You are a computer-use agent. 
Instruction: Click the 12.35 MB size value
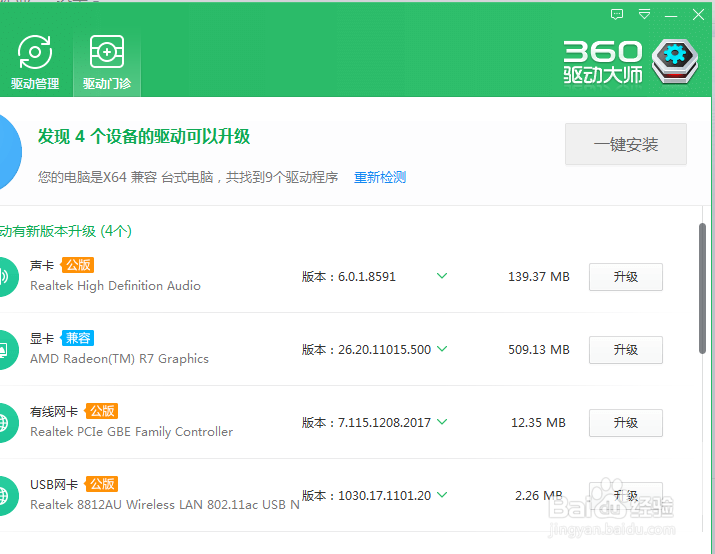(538, 423)
